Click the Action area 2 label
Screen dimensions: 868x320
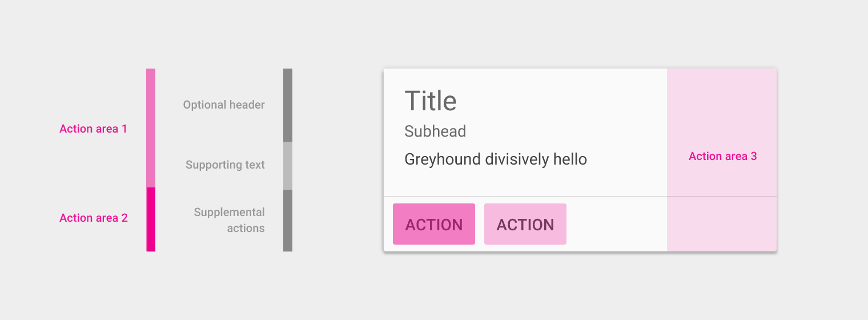coord(94,218)
